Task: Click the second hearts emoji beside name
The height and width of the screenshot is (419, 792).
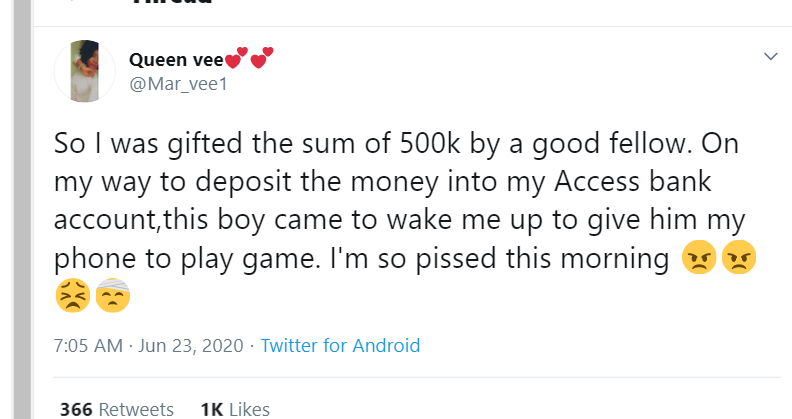Action: coord(260,58)
